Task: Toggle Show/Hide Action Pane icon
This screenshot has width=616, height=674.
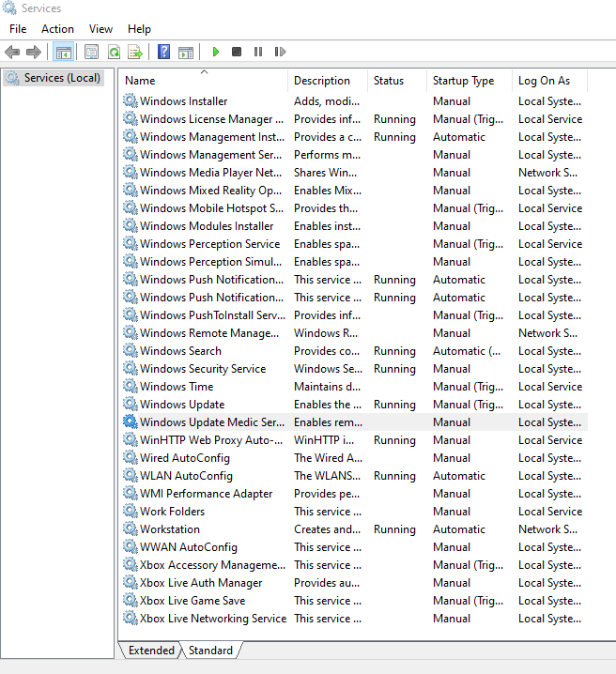Action: pos(186,52)
